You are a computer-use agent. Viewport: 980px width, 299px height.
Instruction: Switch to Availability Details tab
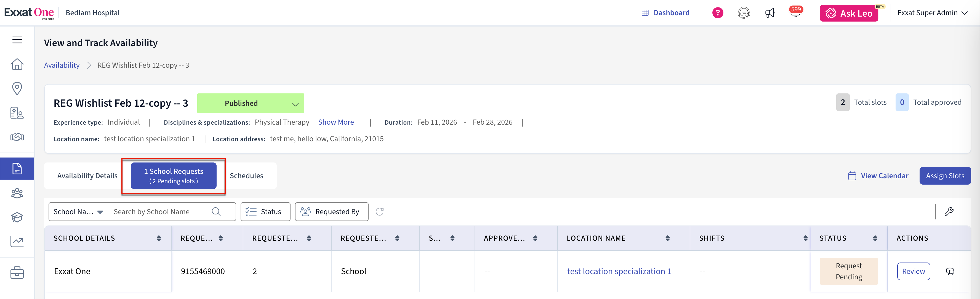[x=87, y=175]
